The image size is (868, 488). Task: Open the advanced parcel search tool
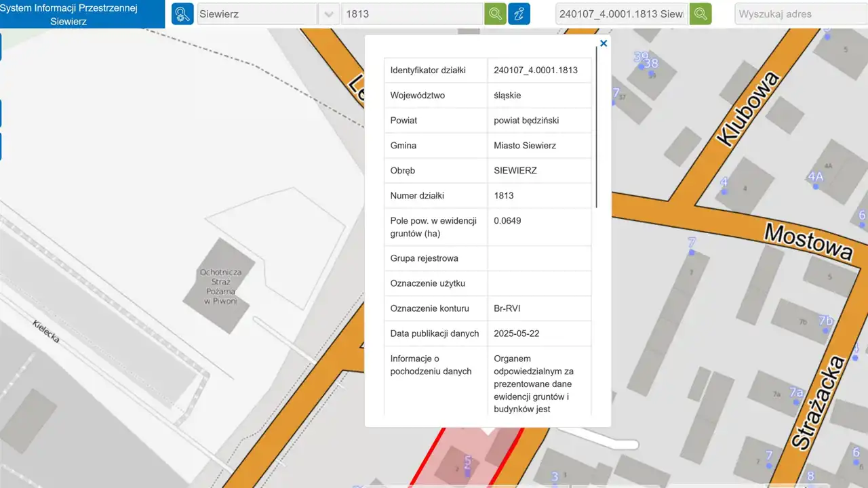pyautogui.click(x=182, y=14)
